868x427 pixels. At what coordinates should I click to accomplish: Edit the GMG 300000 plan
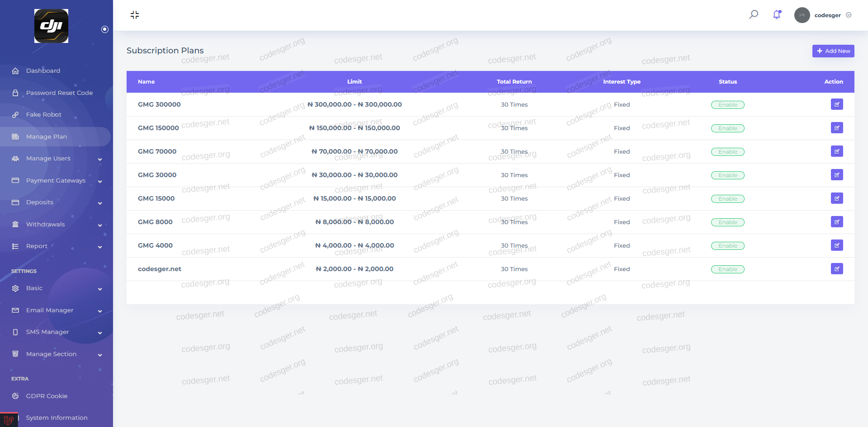click(836, 104)
